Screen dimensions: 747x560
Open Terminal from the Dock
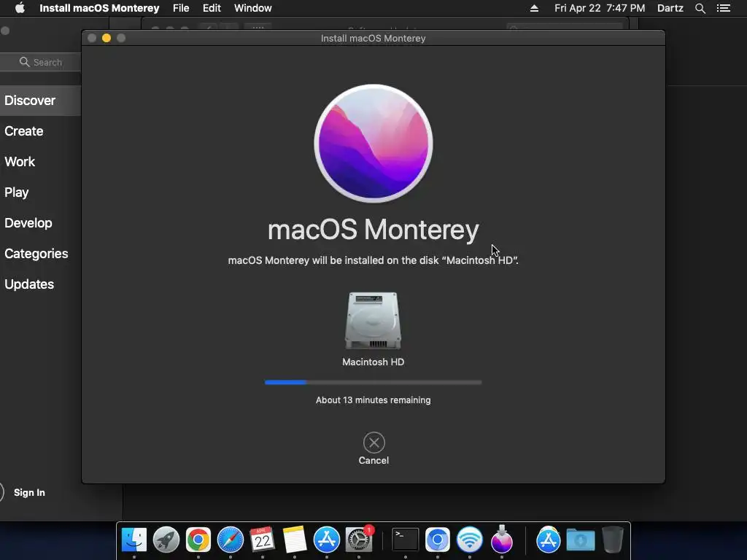tap(406, 540)
